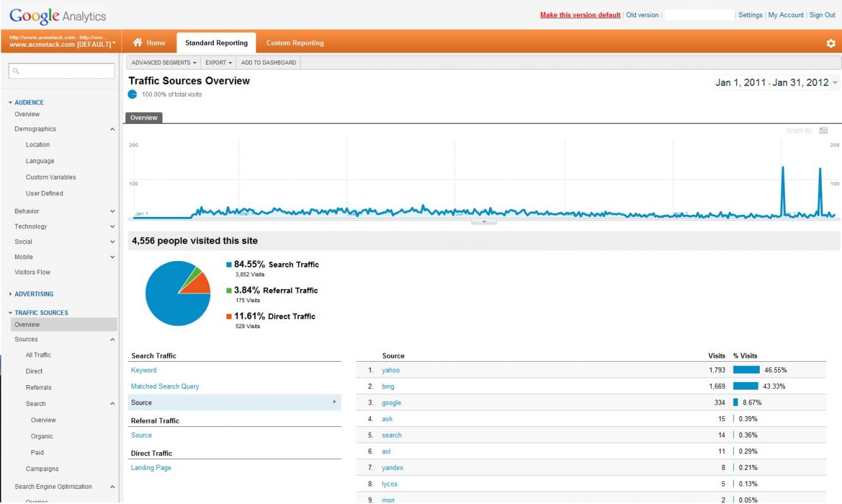
Task: Click the Google Analytics logo
Action: [58, 16]
